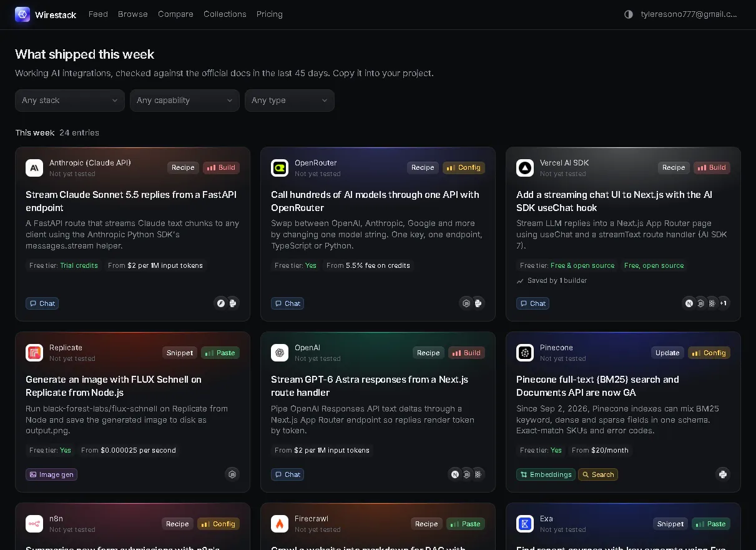Open "Pinecone full-text (BM25) search" entry
This screenshot has width=756, height=550.
click(x=597, y=386)
